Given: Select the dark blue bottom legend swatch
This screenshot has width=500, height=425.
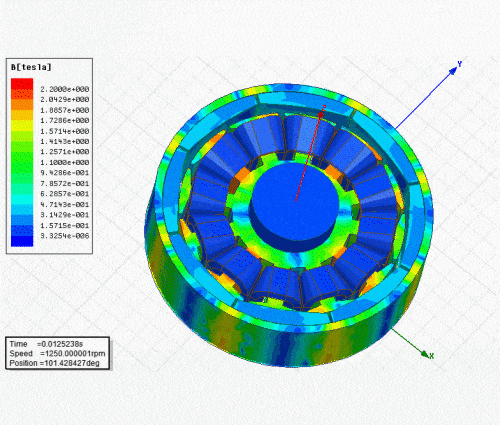Looking at the screenshot, I should (22, 241).
